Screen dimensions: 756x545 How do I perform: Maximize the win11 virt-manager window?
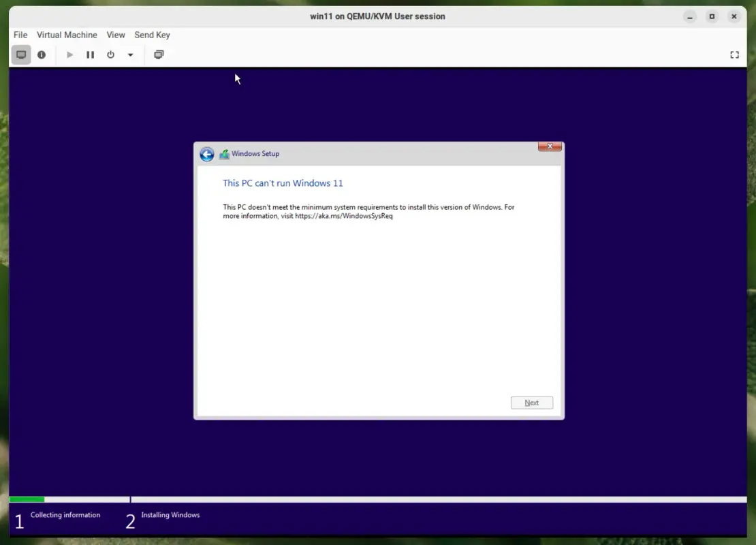pyautogui.click(x=712, y=16)
